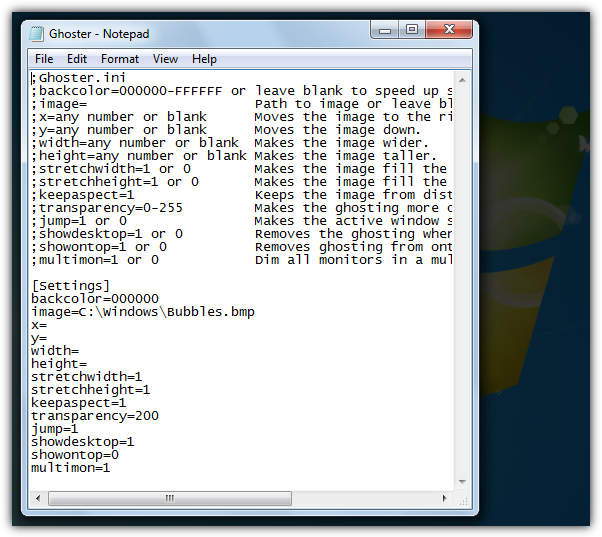This screenshot has height=537, width=602.
Task: Click the showontop=0 line
Action: coord(74,454)
